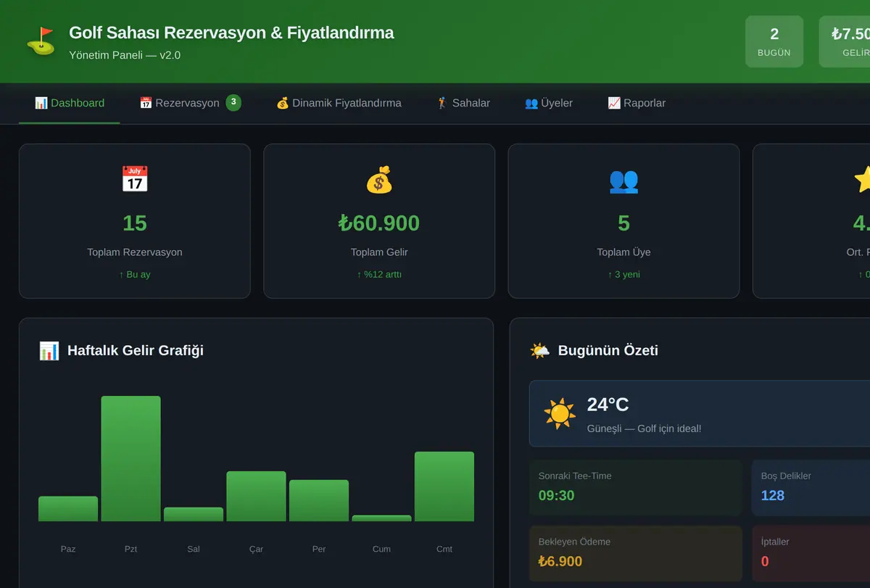870x588 pixels.
Task: Click the money bag icon above Toplam Gelir
Action: [x=379, y=179]
